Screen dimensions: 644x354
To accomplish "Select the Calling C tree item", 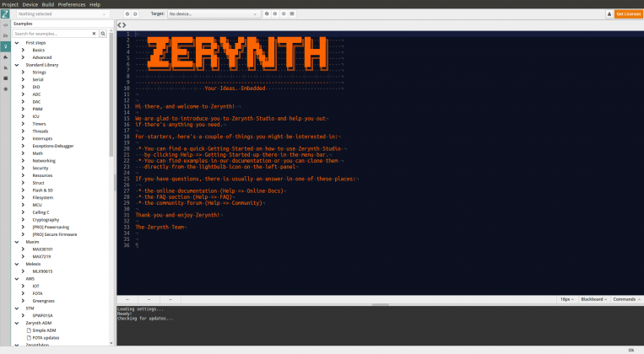I will [41, 212].
